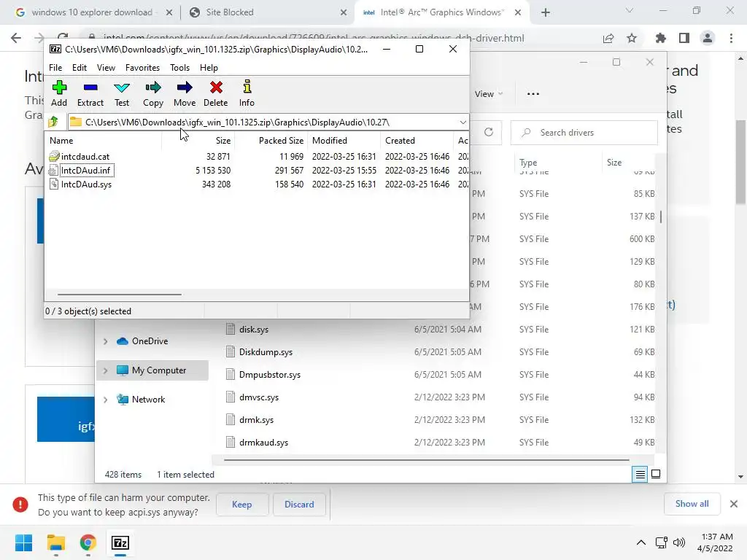
Task: Expand the Network tree node
Action: point(106,400)
